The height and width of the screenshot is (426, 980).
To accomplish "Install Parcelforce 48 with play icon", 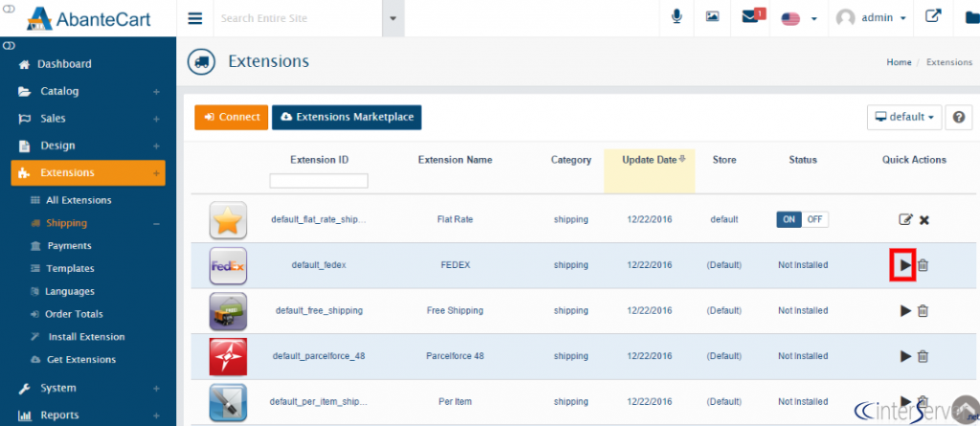I will click(905, 356).
